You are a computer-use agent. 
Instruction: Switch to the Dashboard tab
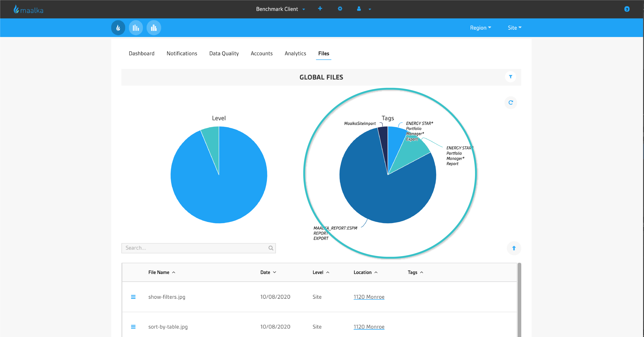142,53
